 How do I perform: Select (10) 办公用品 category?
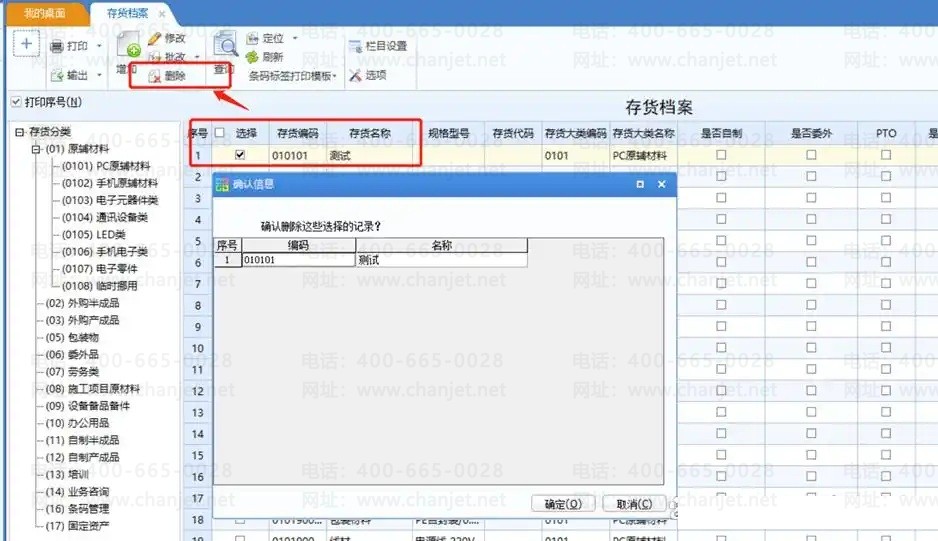(78, 423)
